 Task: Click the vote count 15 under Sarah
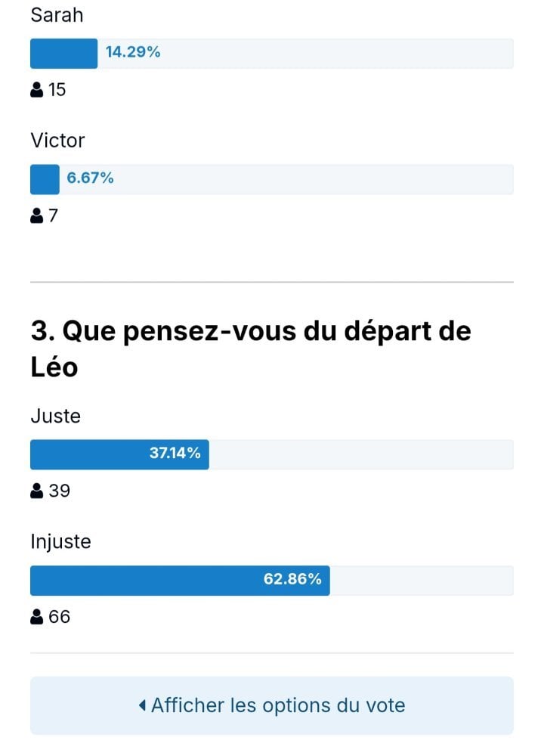coord(57,90)
